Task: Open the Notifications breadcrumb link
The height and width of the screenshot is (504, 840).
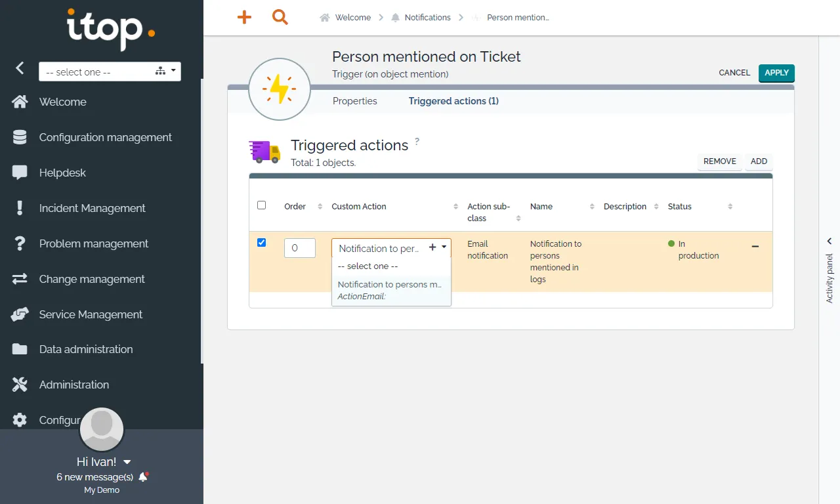Action: click(x=427, y=18)
